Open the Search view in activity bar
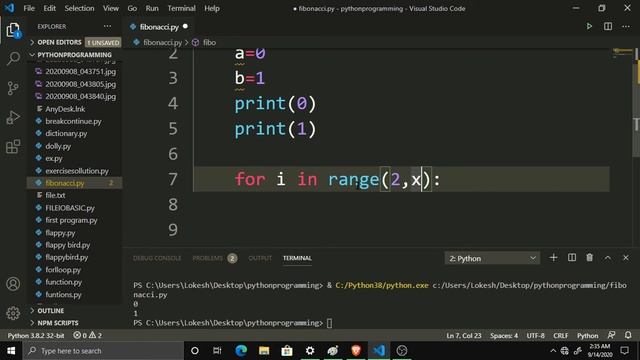This screenshot has width=640, height=360. pos(13,59)
